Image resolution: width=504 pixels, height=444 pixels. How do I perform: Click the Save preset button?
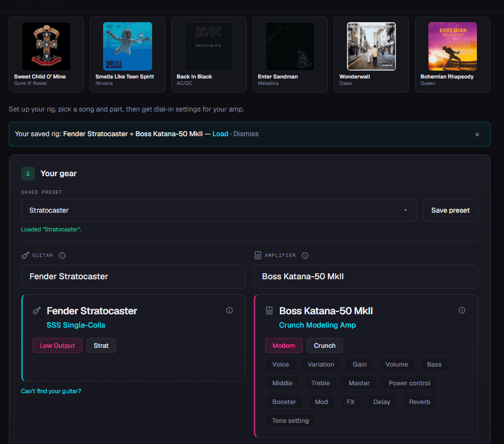pos(450,210)
